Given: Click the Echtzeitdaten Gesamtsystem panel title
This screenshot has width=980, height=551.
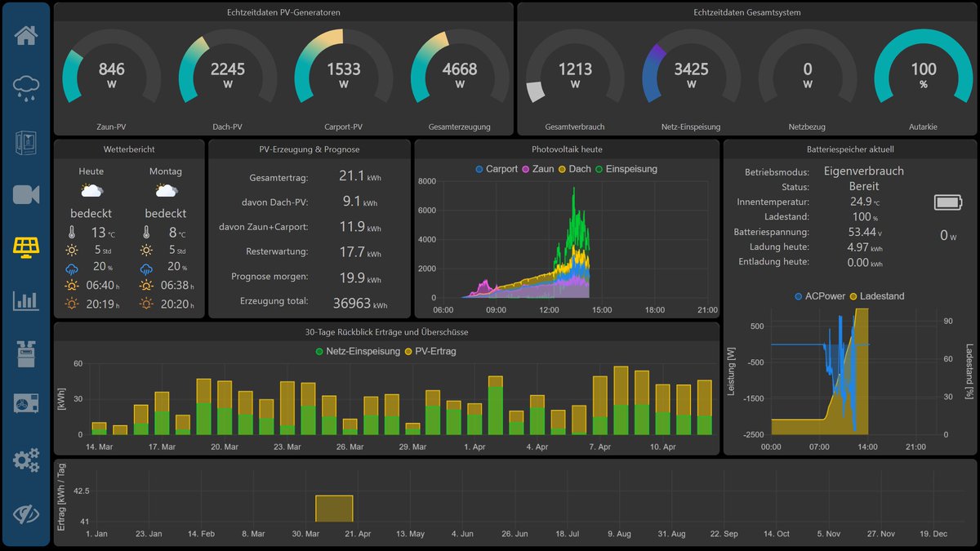Looking at the screenshot, I should [746, 12].
